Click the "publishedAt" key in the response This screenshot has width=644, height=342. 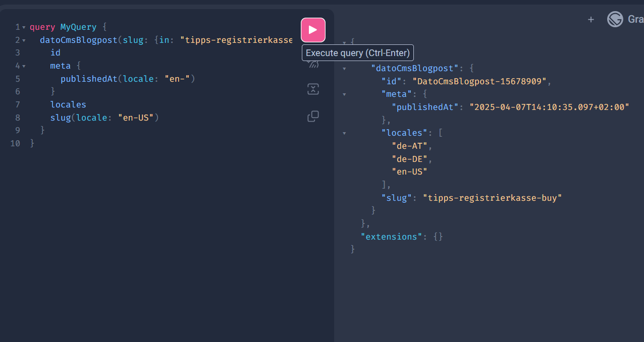(425, 107)
